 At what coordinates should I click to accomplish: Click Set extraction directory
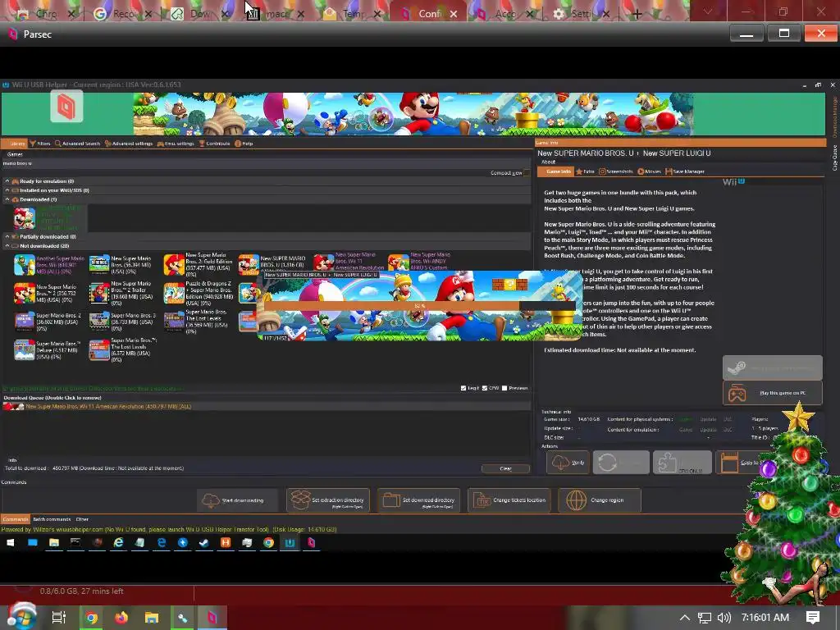[328, 500]
